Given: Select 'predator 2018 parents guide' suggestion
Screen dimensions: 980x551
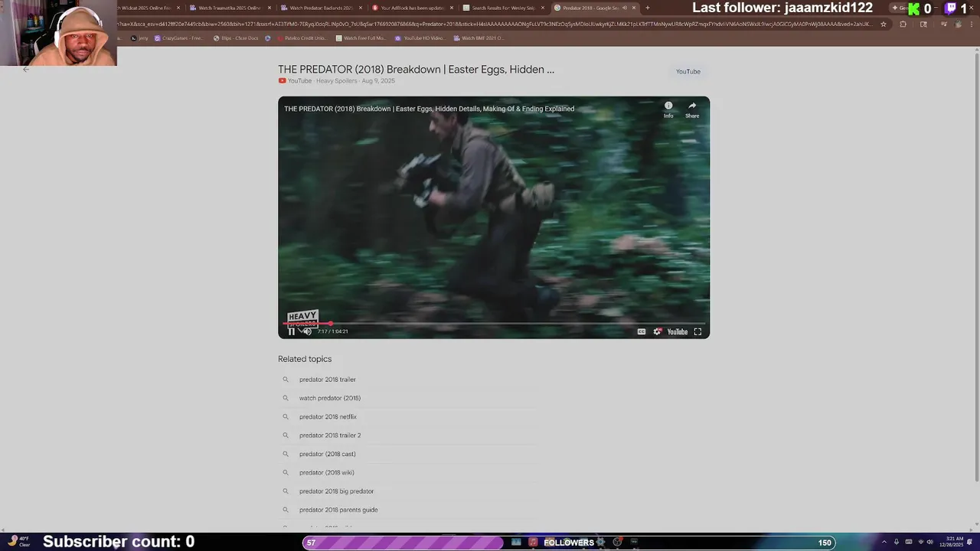Looking at the screenshot, I should (338, 510).
